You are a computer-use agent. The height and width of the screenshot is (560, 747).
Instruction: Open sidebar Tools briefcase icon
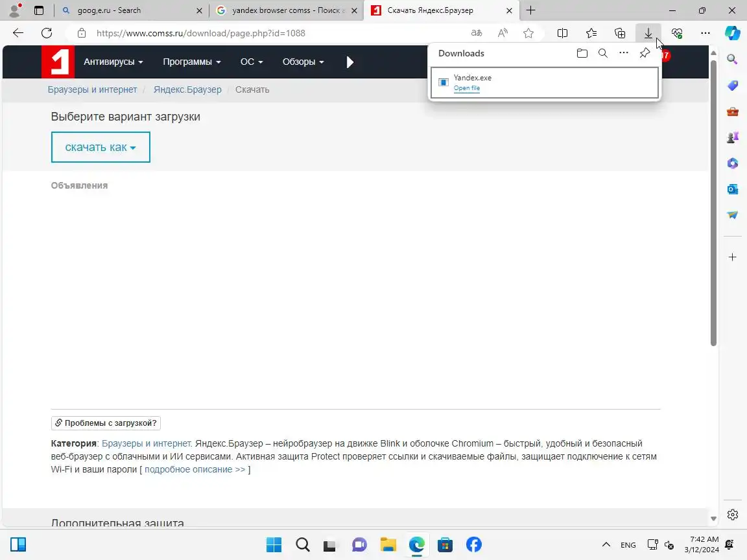pyautogui.click(x=733, y=111)
